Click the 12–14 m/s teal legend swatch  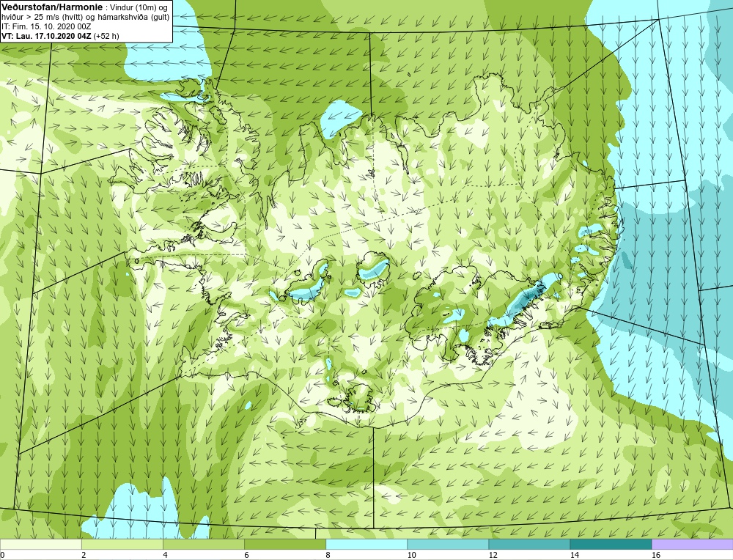[528, 544]
